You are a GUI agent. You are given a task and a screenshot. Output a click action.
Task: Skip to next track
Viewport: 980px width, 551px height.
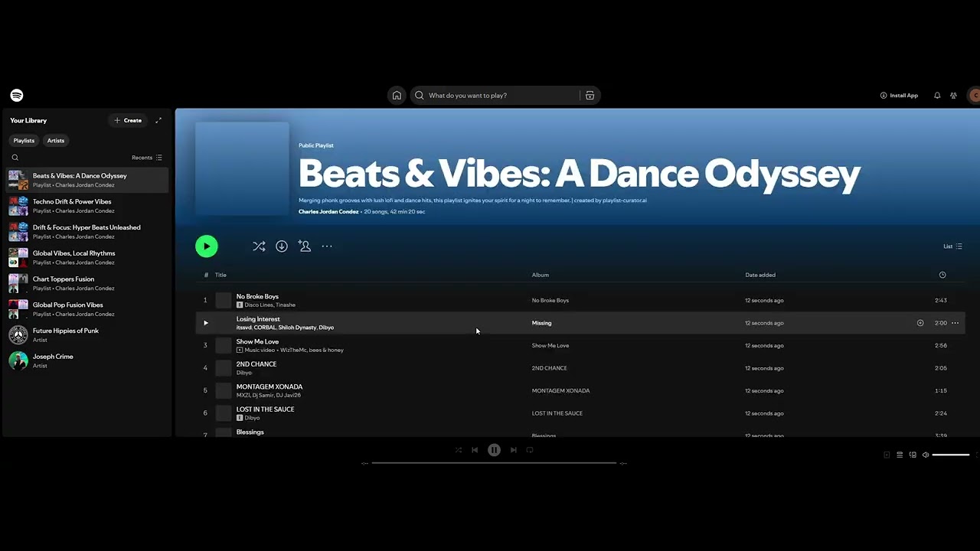point(514,450)
